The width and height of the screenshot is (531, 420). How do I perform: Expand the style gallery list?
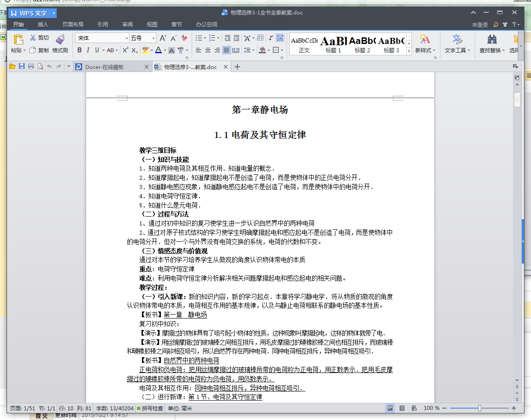coord(409,51)
